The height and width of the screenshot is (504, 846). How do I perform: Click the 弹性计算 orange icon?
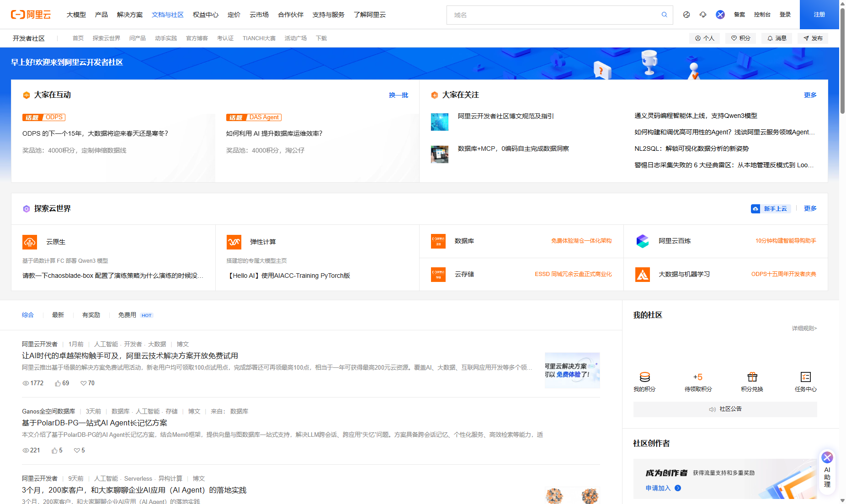tap(234, 242)
